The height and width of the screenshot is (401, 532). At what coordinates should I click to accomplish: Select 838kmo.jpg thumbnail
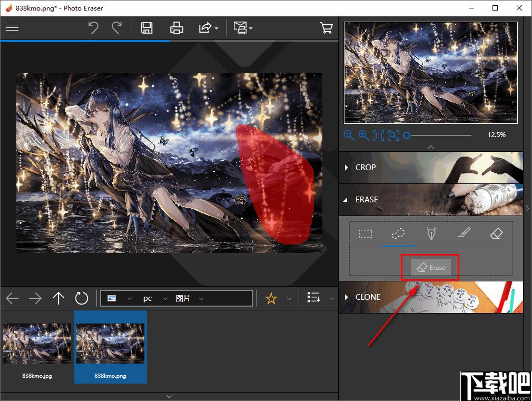(x=37, y=347)
